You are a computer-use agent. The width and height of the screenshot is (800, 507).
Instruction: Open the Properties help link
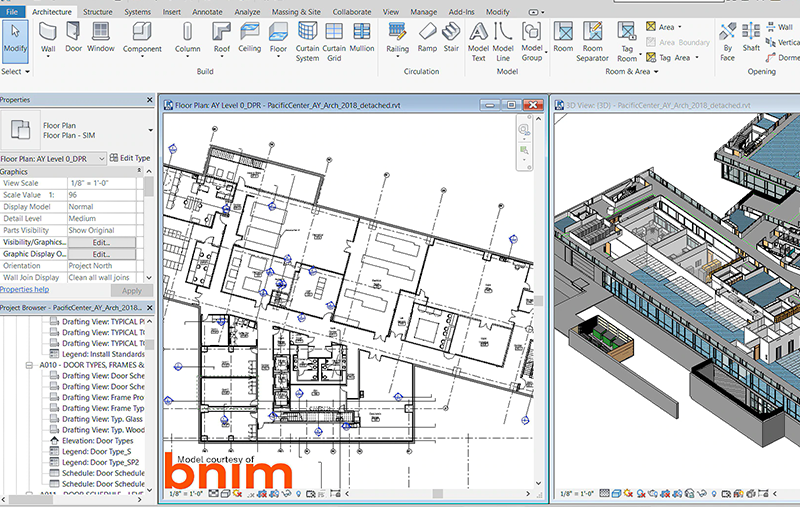(24, 289)
